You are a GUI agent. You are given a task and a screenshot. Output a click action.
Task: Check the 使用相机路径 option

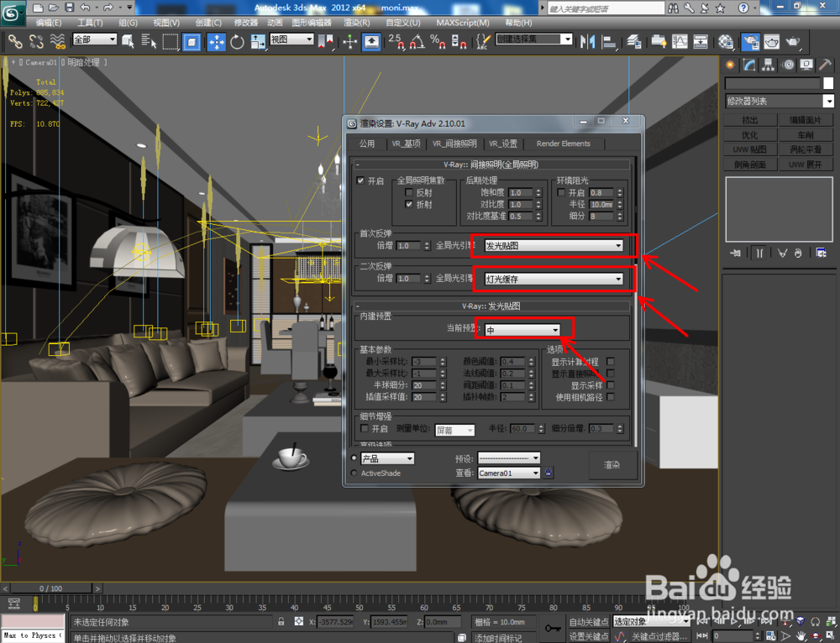(x=610, y=397)
